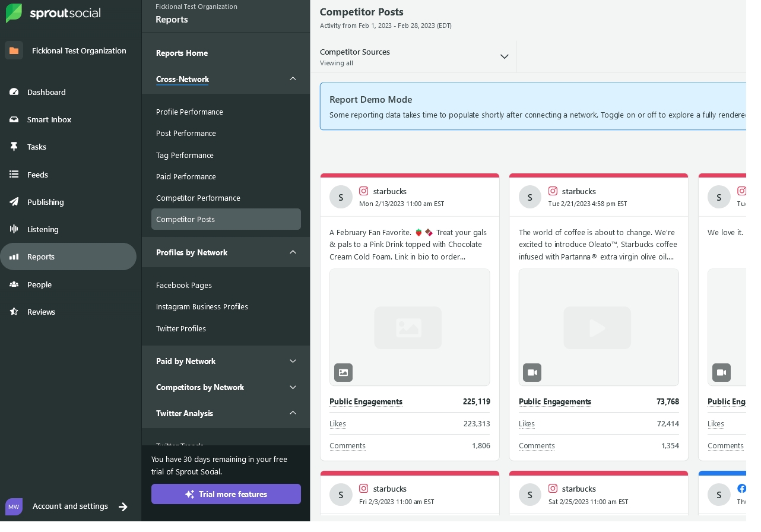Collapse the Profiles by Network section
761x532 pixels.
point(293,252)
